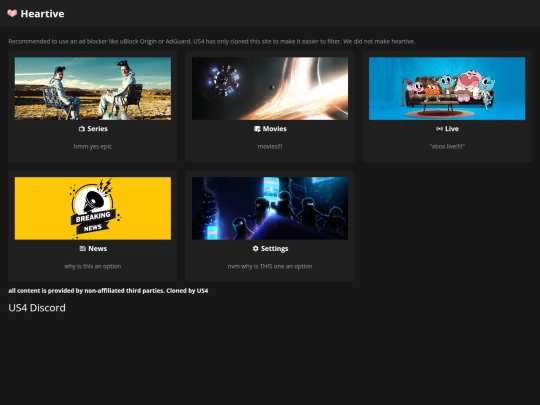
Task: Select the dark ninja city thumbnail
Action: click(x=270, y=208)
